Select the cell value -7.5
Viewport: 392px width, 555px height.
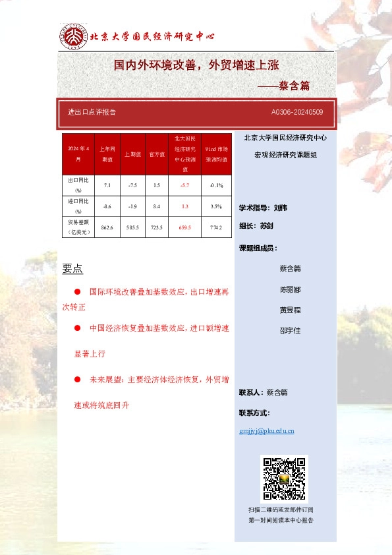pyautogui.click(x=132, y=185)
